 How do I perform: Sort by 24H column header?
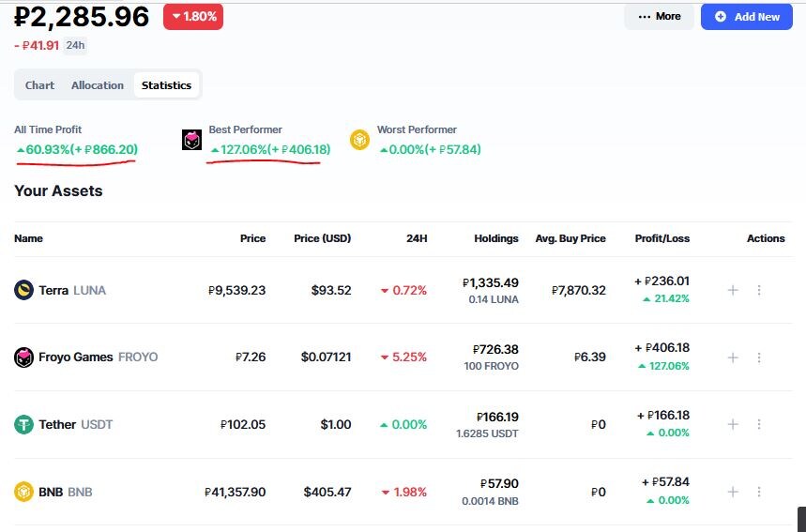point(417,238)
